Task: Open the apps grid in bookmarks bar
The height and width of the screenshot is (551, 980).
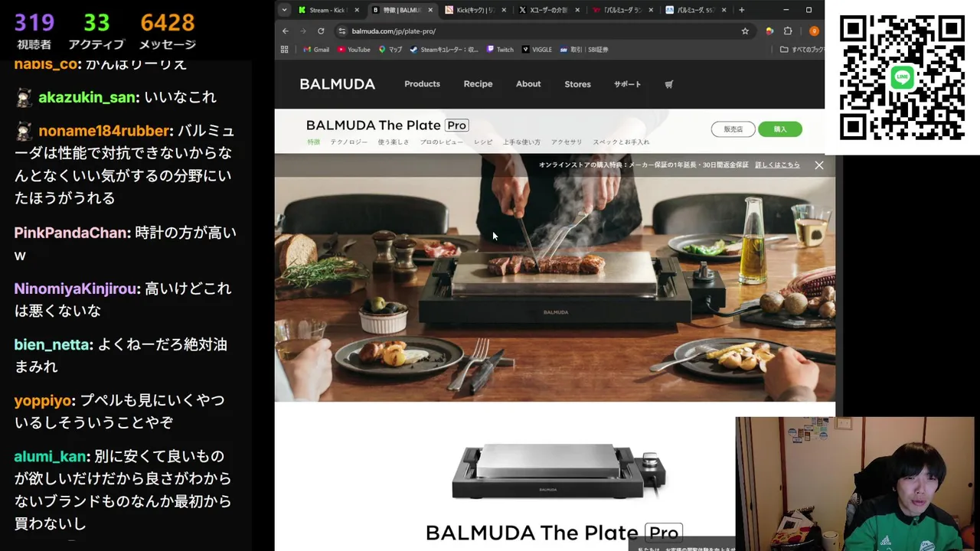Action: click(x=284, y=50)
